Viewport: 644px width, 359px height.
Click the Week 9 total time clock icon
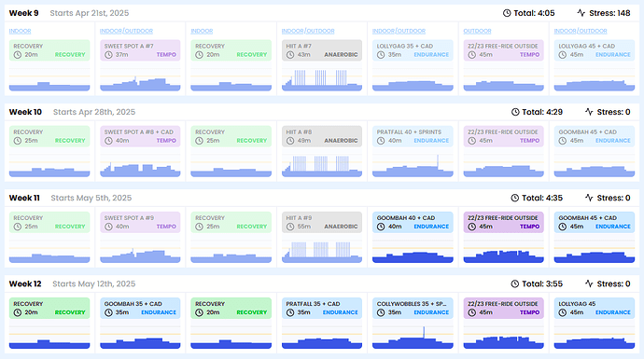tap(507, 13)
